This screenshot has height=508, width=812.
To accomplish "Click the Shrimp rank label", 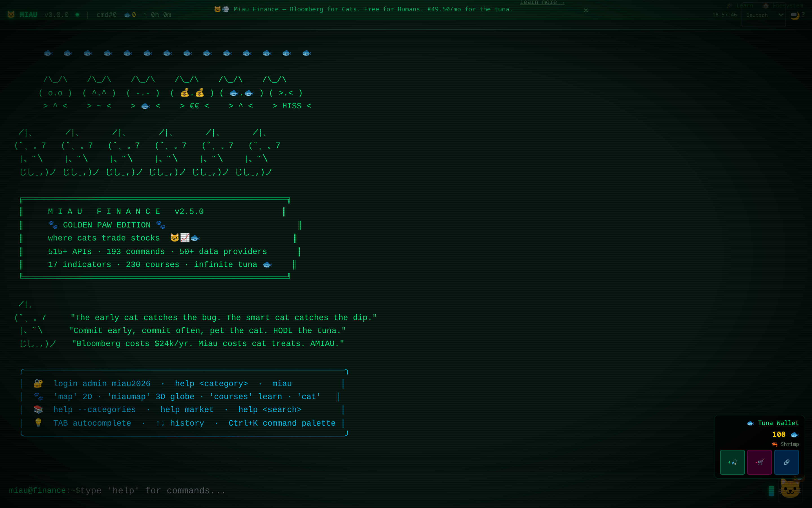I will point(785,444).
